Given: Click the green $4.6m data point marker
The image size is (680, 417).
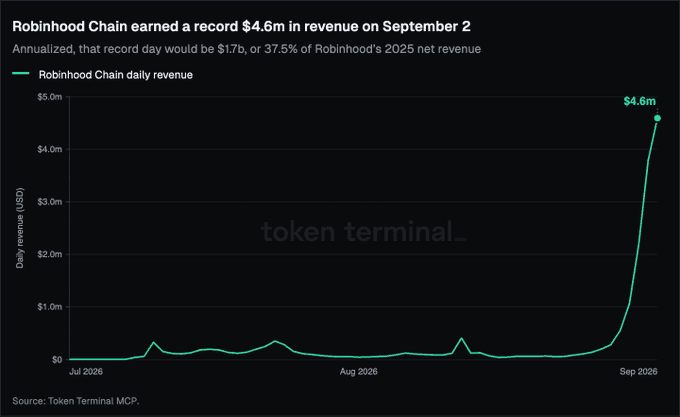Looking at the screenshot, I should pos(657,118).
